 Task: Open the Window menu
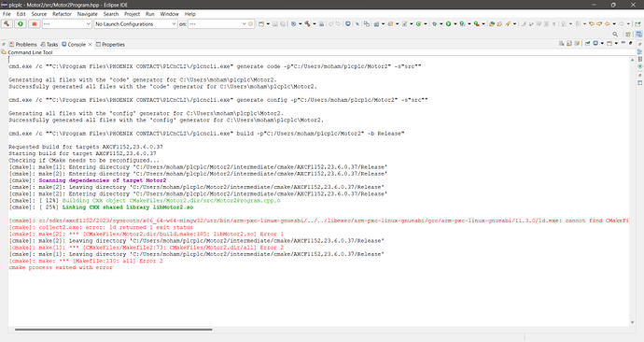coord(169,14)
